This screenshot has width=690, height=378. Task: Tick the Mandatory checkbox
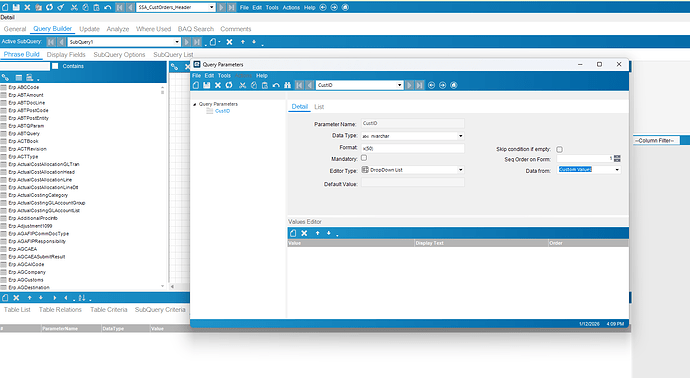[364, 158]
